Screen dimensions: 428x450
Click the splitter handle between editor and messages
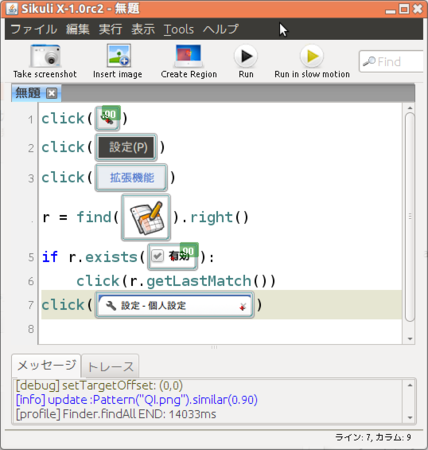tap(214, 347)
